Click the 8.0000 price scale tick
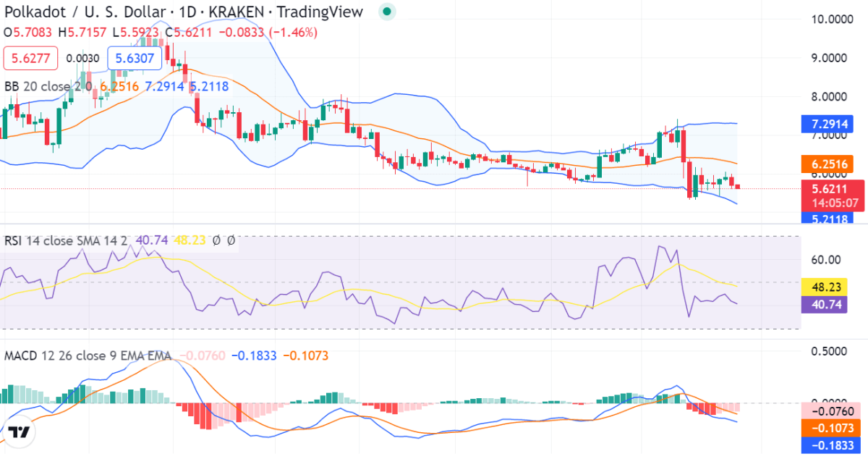 click(x=829, y=96)
